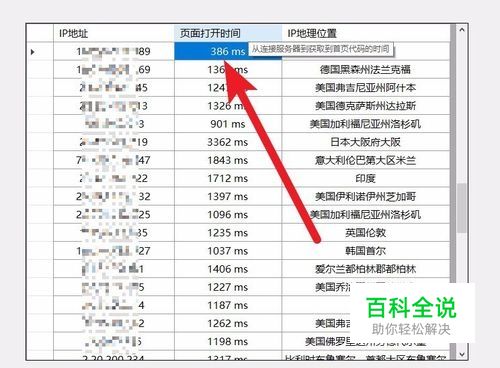Select the 1397 ms cell
500x368 pixels.
pos(228,197)
